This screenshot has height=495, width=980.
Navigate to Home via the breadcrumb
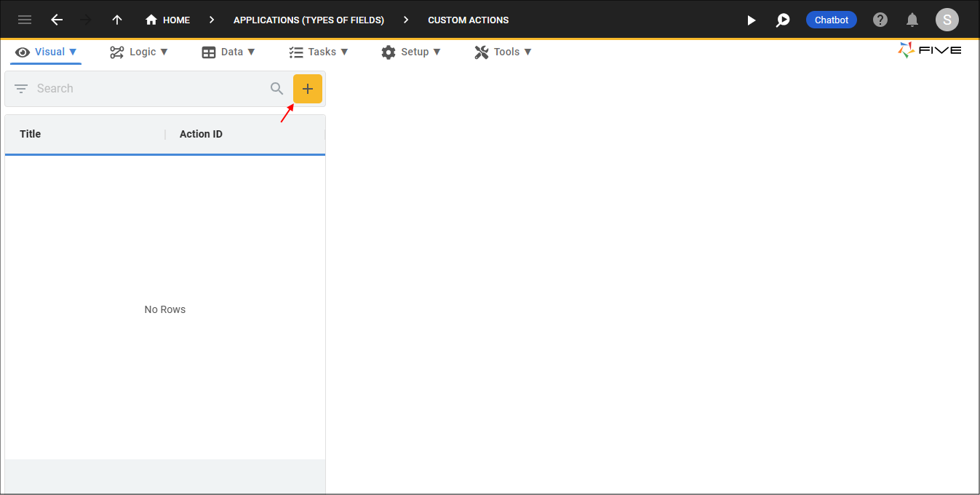167,20
